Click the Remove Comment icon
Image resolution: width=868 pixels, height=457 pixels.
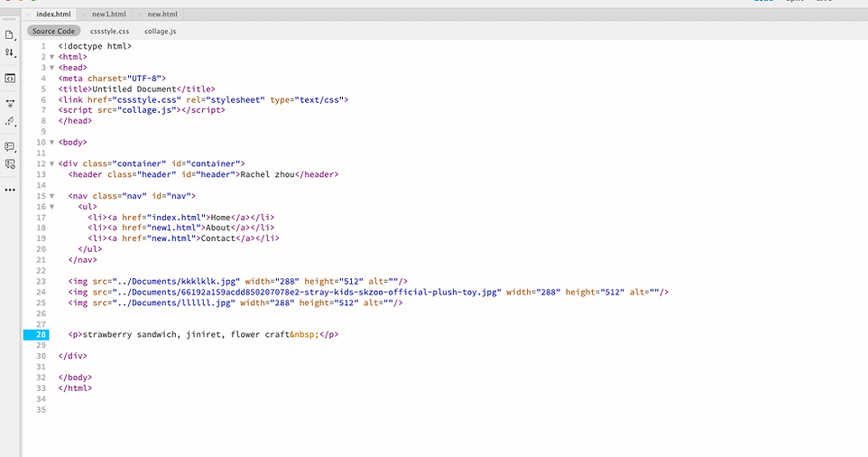(9, 164)
